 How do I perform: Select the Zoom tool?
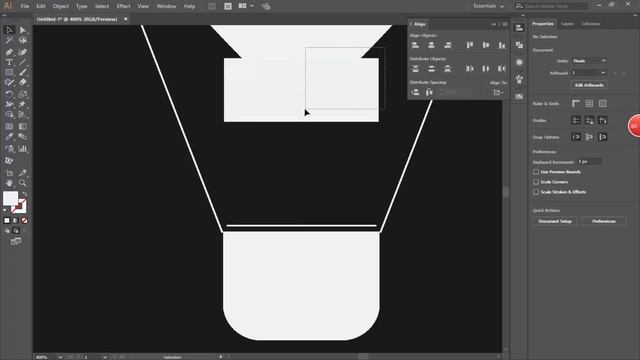23,183
